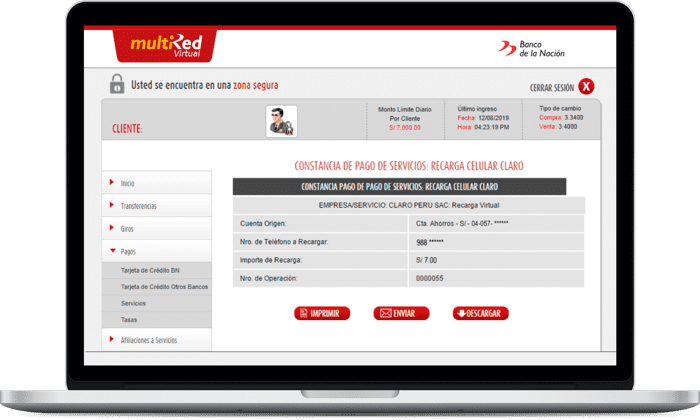Click the dark CONSTANCIA PAGO table header
Viewport: 700px width, 420px height.
tap(400, 187)
